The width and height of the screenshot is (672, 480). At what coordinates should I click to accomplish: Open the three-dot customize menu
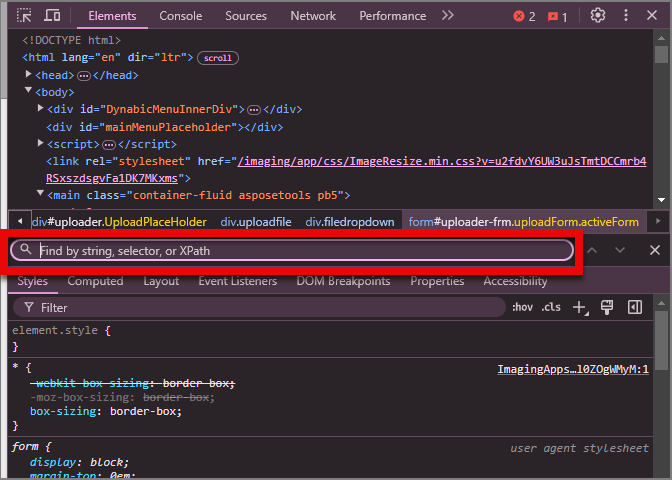tap(626, 16)
